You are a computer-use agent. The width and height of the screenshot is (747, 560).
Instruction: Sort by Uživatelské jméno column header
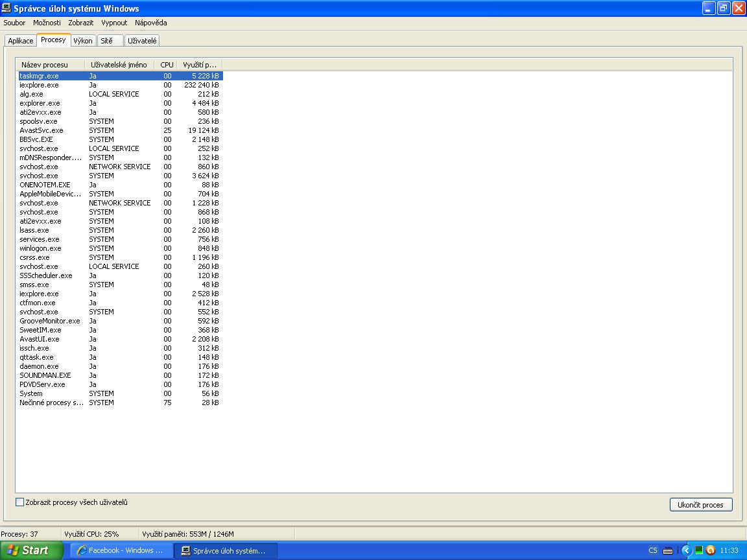click(119, 65)
